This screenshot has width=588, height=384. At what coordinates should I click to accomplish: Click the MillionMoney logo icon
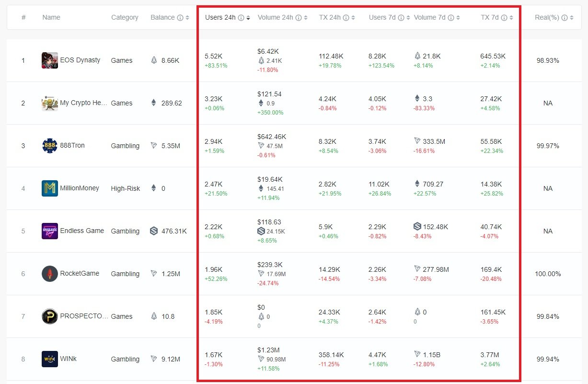50,188
